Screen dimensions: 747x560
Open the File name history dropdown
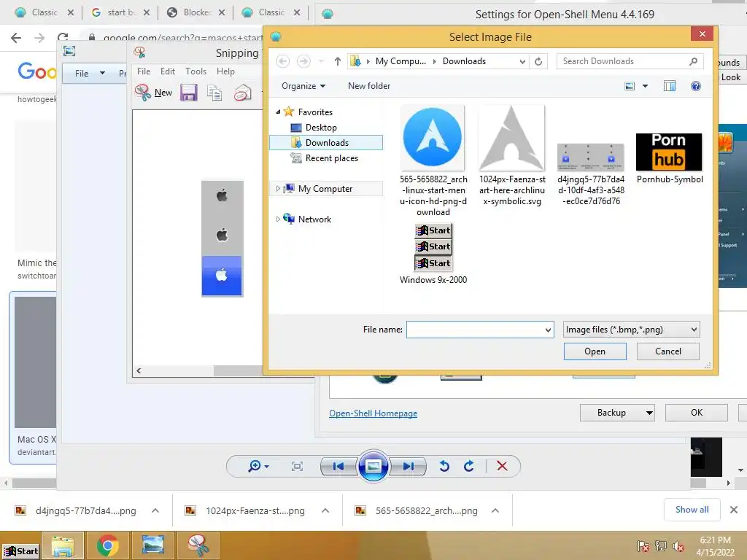pyautogui.click(x=548, y=330)
